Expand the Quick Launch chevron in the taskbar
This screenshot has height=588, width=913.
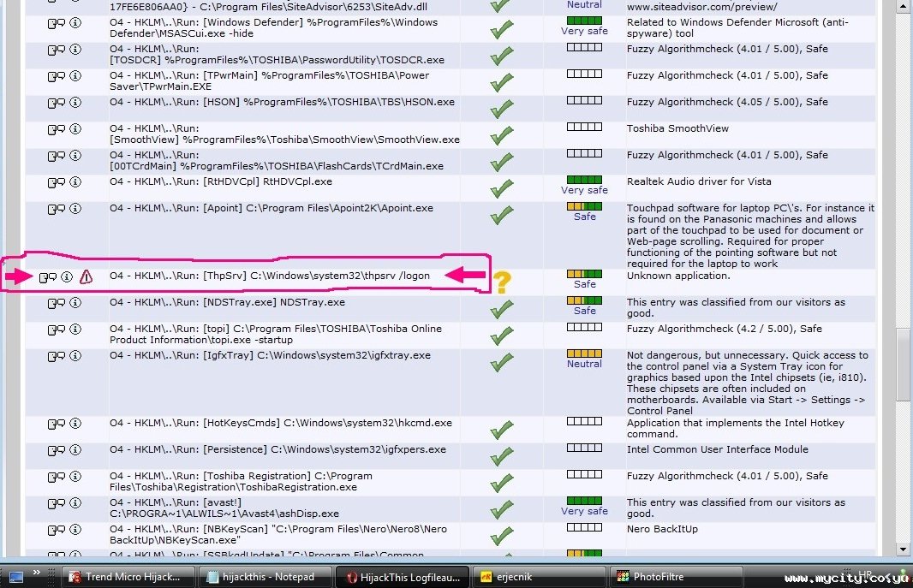pos(37,573)
